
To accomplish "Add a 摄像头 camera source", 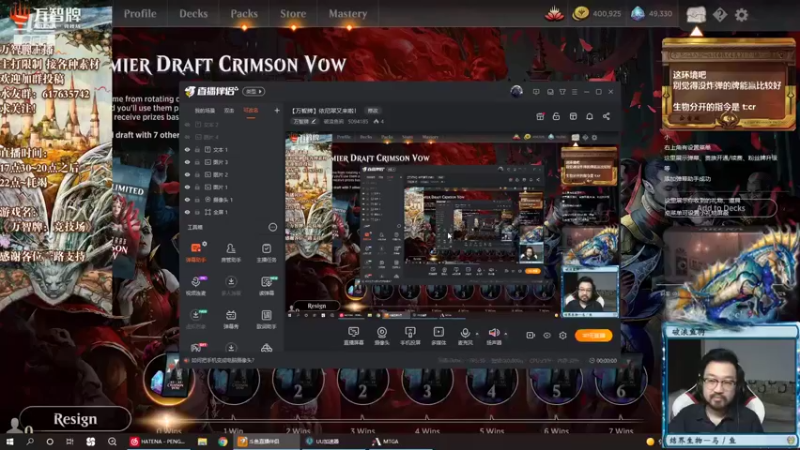I will [382, 336].
